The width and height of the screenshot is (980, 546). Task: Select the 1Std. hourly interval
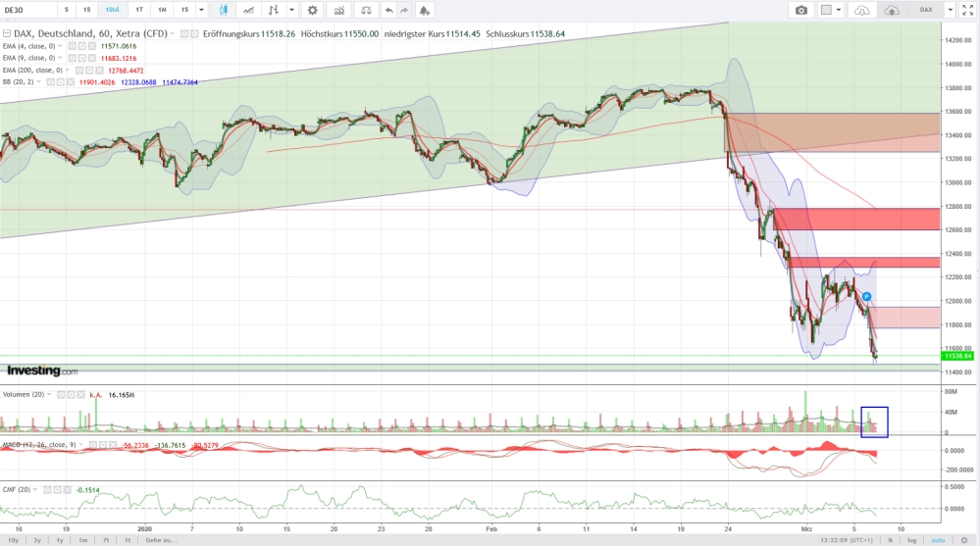tap(113, 10)
